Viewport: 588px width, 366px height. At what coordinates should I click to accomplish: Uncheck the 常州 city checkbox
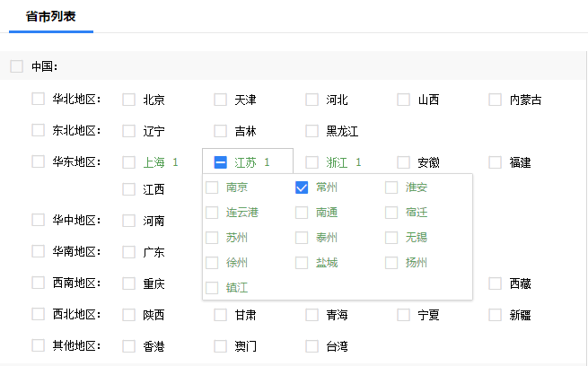[x=302, y=187]
